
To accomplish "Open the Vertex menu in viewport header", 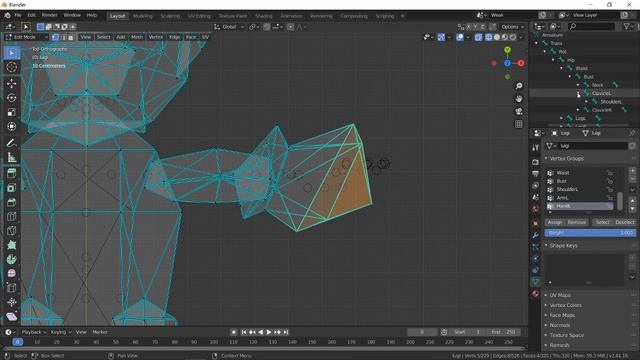I will [156, 37].
